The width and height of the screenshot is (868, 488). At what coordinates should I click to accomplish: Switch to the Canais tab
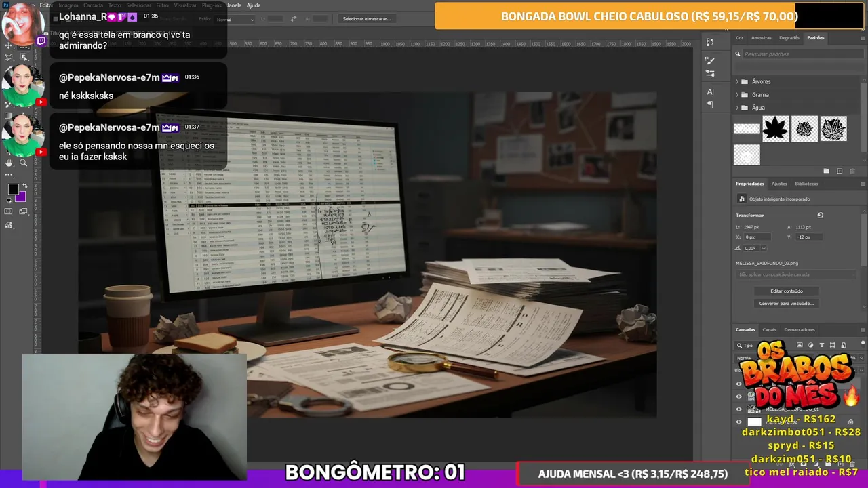pyautogui.click(x=770, y=330)
